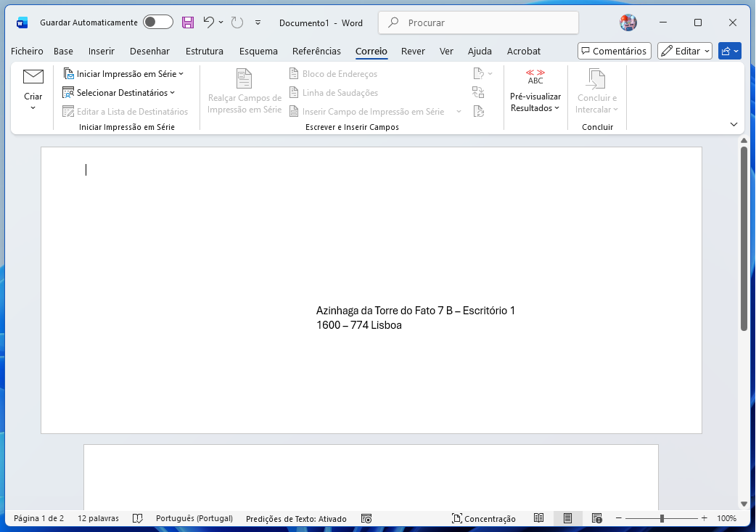756x532 pixels.
Task: Click the scroll up arrow
Action: (744, 140)
